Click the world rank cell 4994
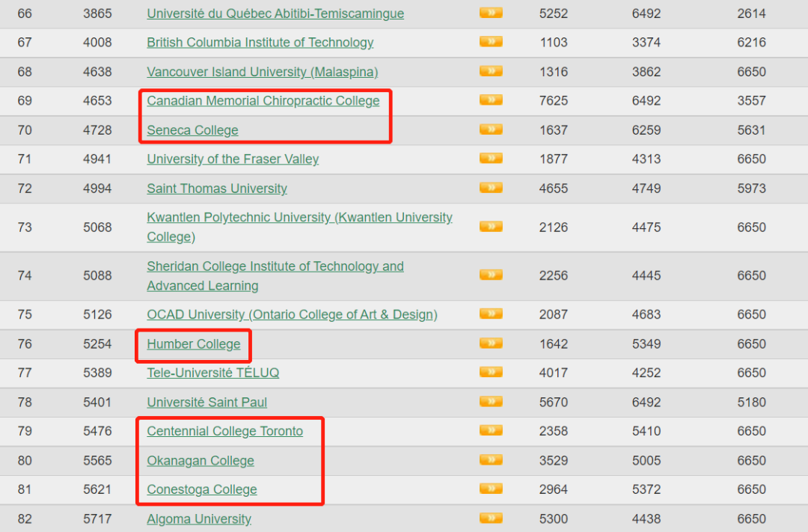The width and height of the screenshot is (808, 532). click(x=97, y=188)
